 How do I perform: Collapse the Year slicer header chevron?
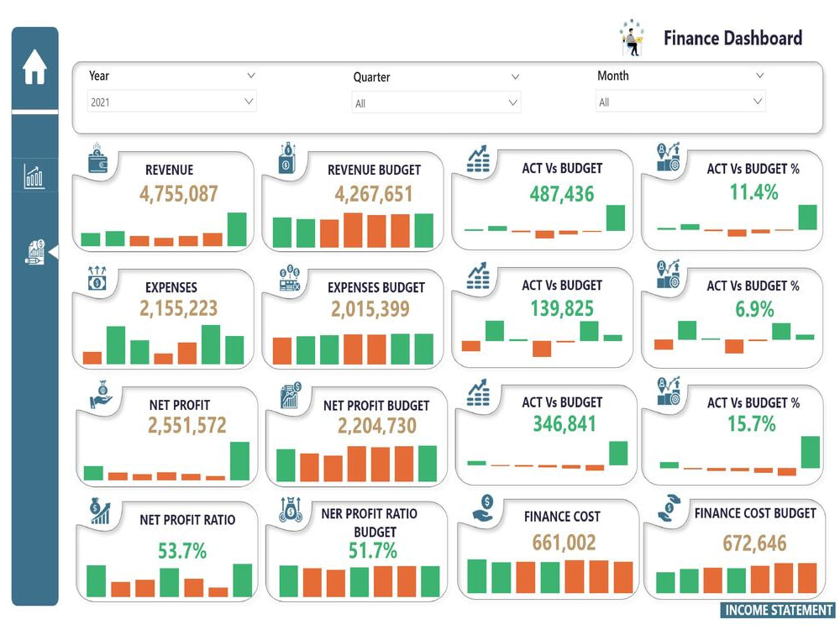pyautogui.click(x=252, y=75)
